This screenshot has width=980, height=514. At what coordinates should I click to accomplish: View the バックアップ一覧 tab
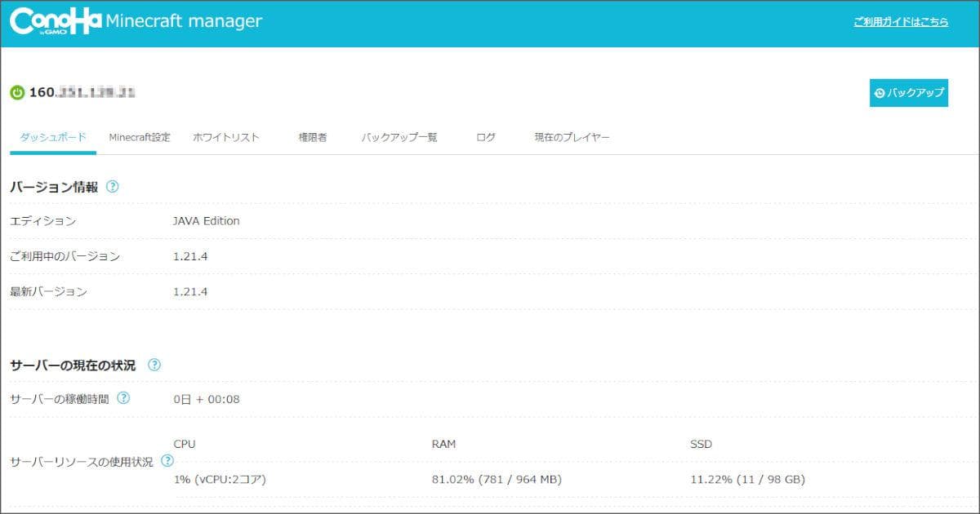(x=399, y=137)
